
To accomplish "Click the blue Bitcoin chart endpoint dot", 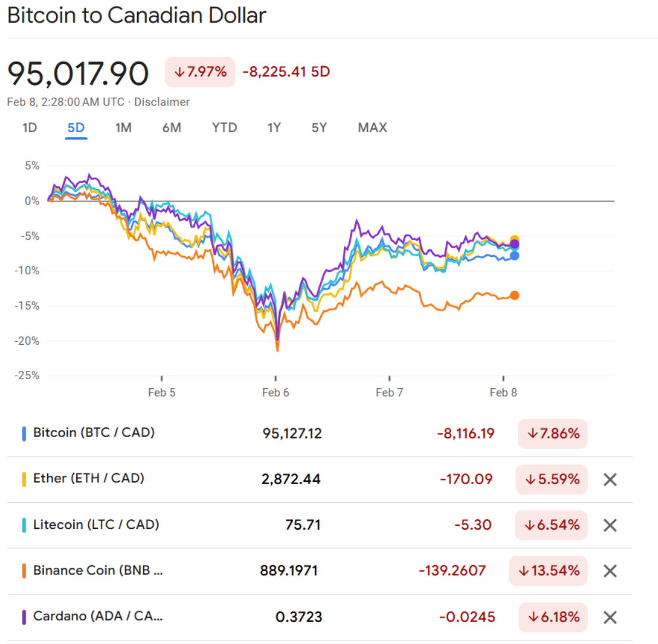I will [514, 256].
